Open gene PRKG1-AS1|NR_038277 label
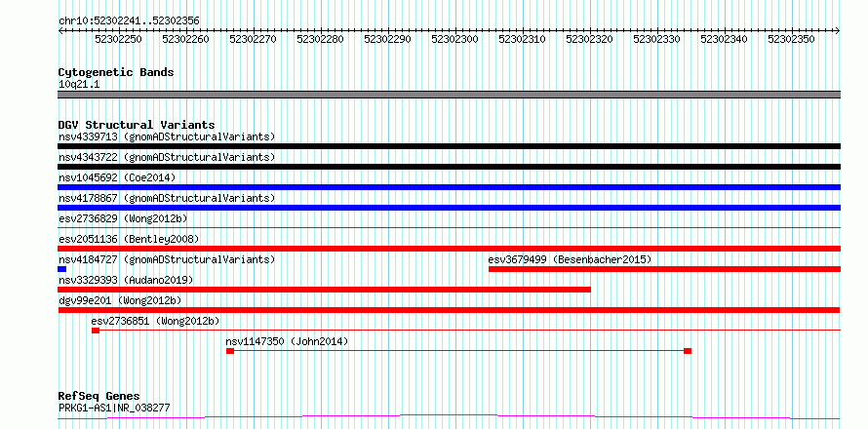Screen dimensions: 868x429 pyautogui.click(x=114, y=408)
